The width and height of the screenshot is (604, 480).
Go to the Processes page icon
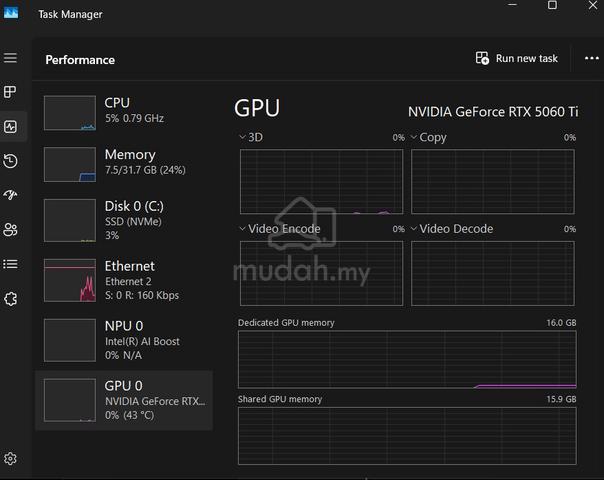[x=10, y=92]
